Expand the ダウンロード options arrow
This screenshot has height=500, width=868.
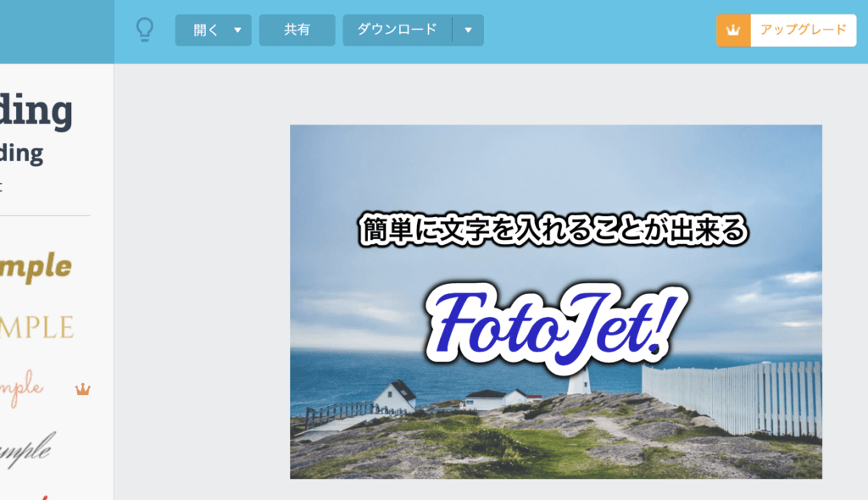[x=468, y=30]
